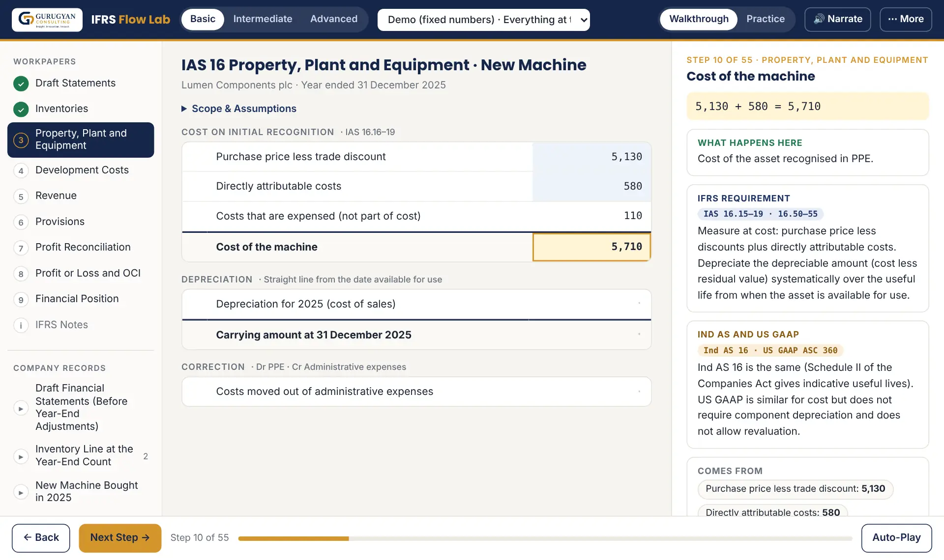Click the Back button
This screenshot has height=560, width=944.
click(x=41, y=538)
